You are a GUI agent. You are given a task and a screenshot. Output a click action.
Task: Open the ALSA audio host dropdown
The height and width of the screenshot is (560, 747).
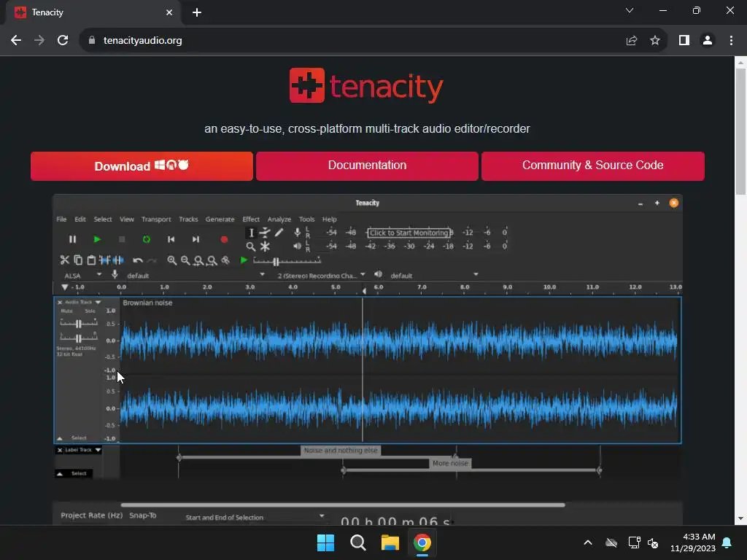pos(83,275)
